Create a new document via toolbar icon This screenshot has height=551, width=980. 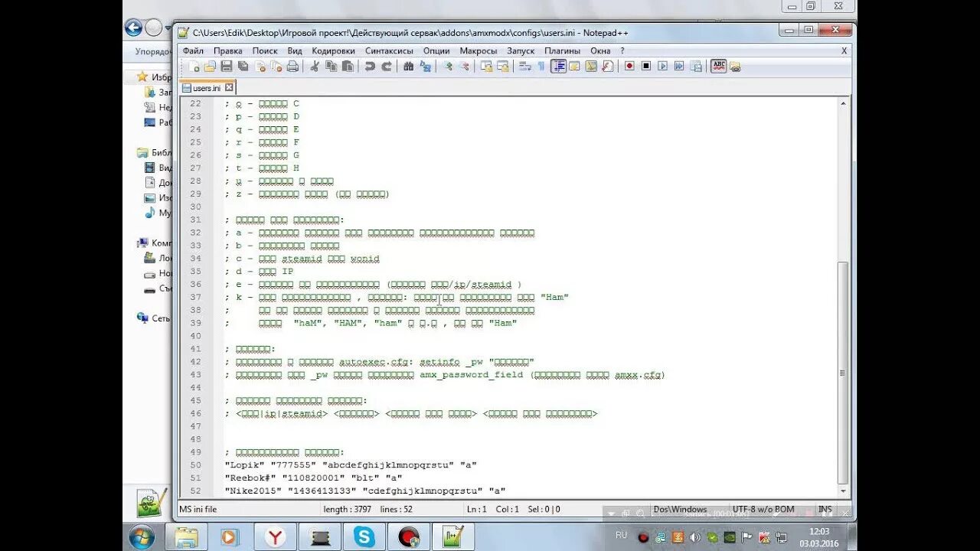point(194,67)
